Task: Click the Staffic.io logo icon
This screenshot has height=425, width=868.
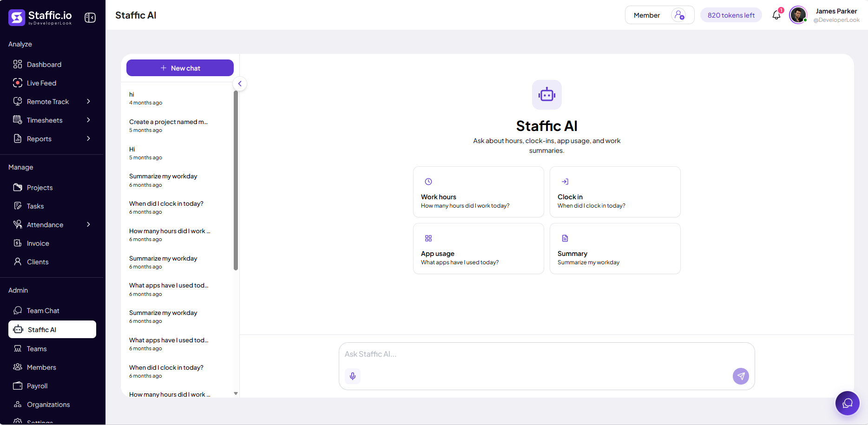Action: [x=17, y=18]
